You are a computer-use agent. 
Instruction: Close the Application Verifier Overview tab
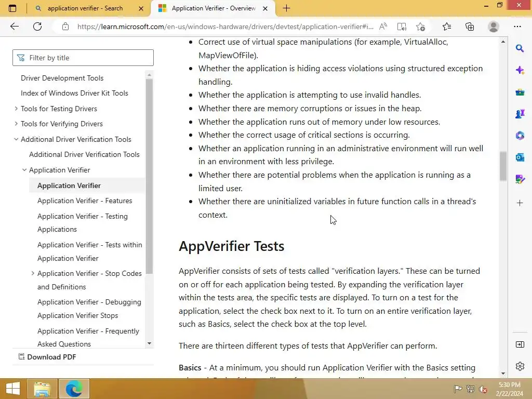point(265,8)
